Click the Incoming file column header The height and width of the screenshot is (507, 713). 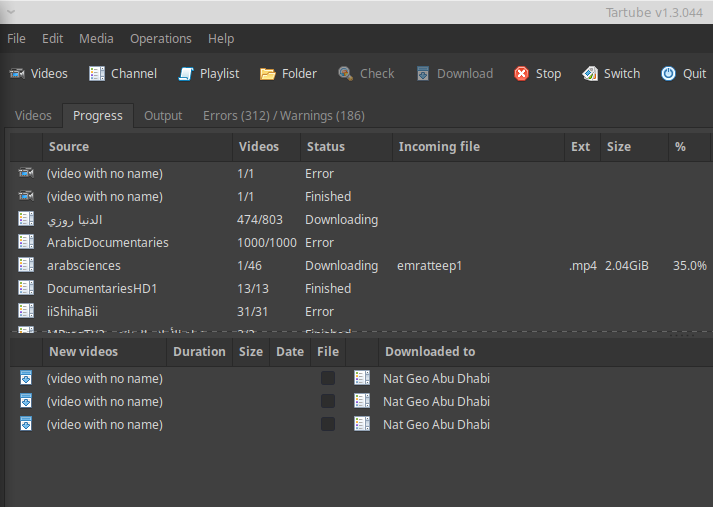[478, 147]
